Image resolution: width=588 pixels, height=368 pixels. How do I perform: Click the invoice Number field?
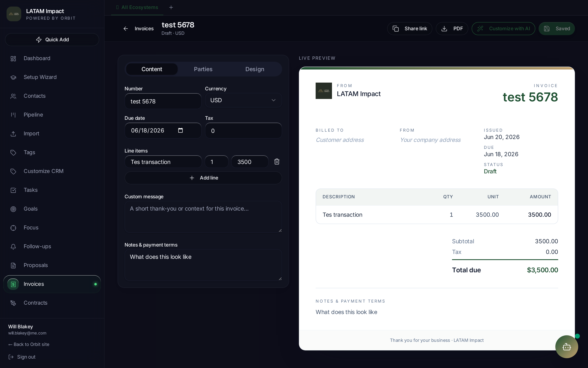pos(163,101)
